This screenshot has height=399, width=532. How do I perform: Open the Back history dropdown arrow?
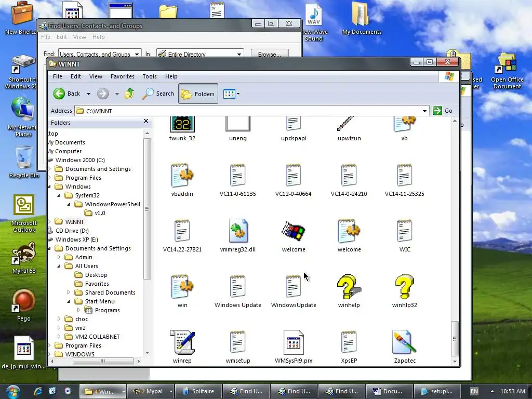(88, 94)
